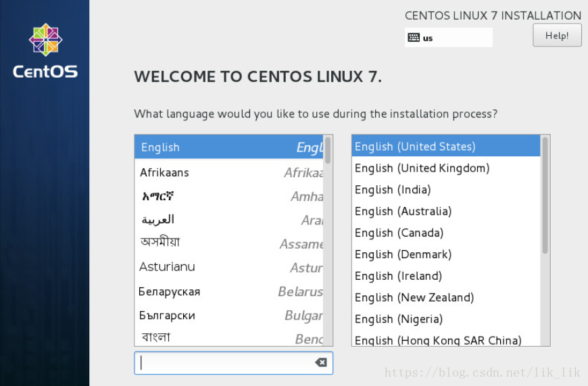Choose English (Australia) locale
Screen dimensions: 588x386
tap(446, 211)
